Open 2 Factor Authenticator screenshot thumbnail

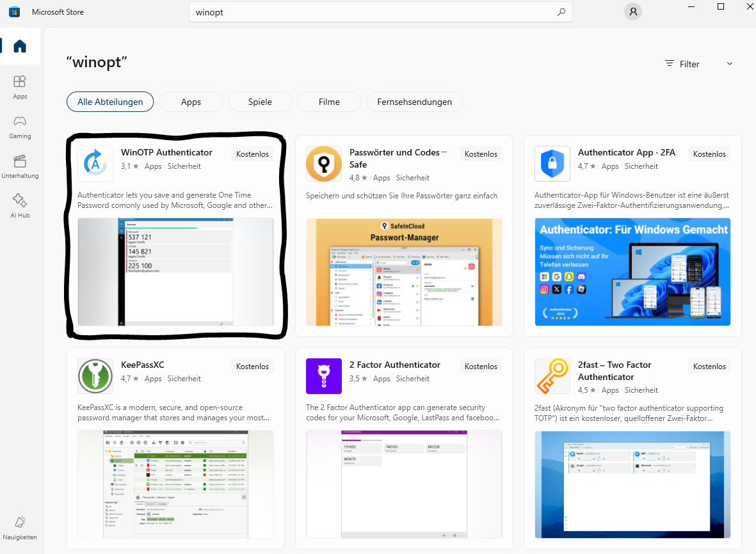point(404,484)
